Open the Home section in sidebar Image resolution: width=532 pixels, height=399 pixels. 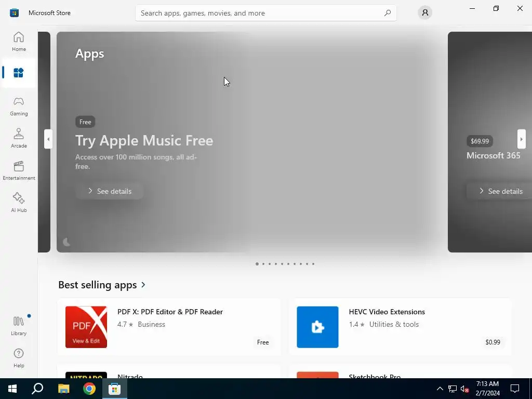point(19,42)
